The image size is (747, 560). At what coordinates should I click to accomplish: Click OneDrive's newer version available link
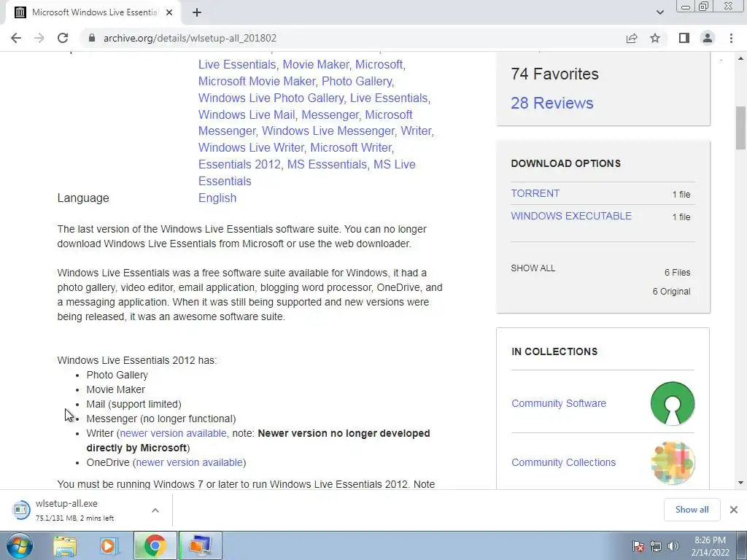[x=189, y=462]
